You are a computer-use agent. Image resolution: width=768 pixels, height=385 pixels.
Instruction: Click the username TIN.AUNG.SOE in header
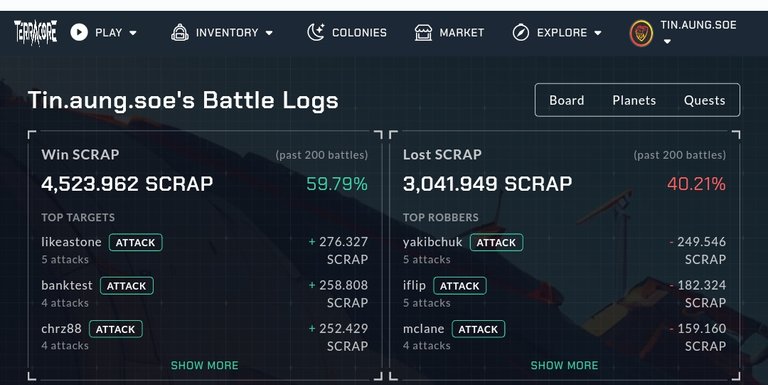(x=698, y=25)
